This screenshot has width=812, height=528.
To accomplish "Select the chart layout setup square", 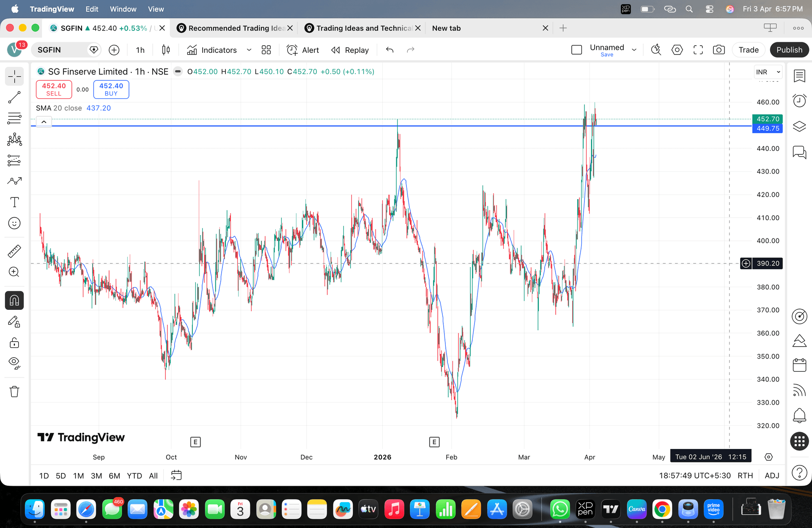I will (576, 50).
